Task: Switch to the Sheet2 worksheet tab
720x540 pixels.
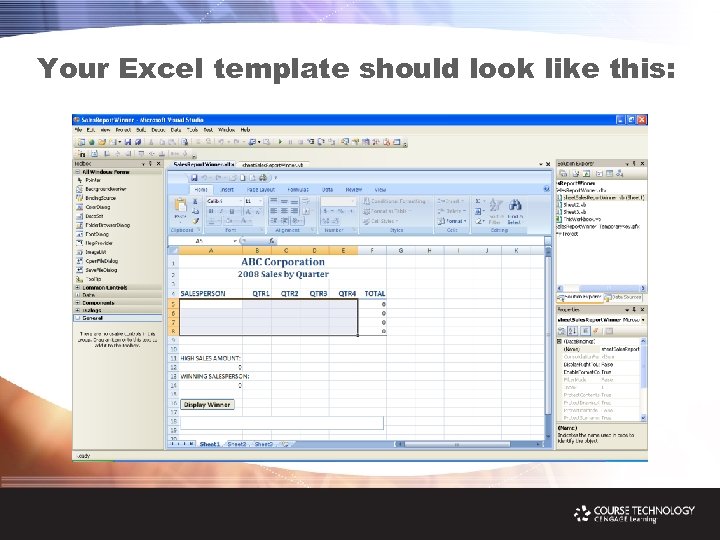Action: pyautogui.click(x=237, y=444)
